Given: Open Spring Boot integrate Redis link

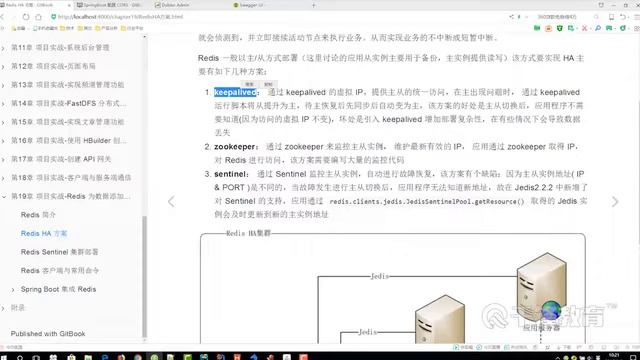Looking at the screenshot, I should [58, 289].
